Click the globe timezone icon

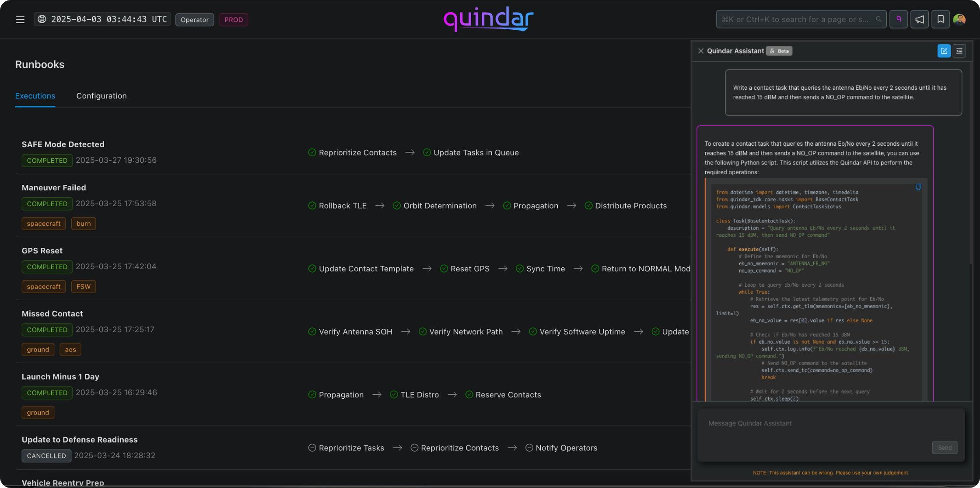[42, 19]
